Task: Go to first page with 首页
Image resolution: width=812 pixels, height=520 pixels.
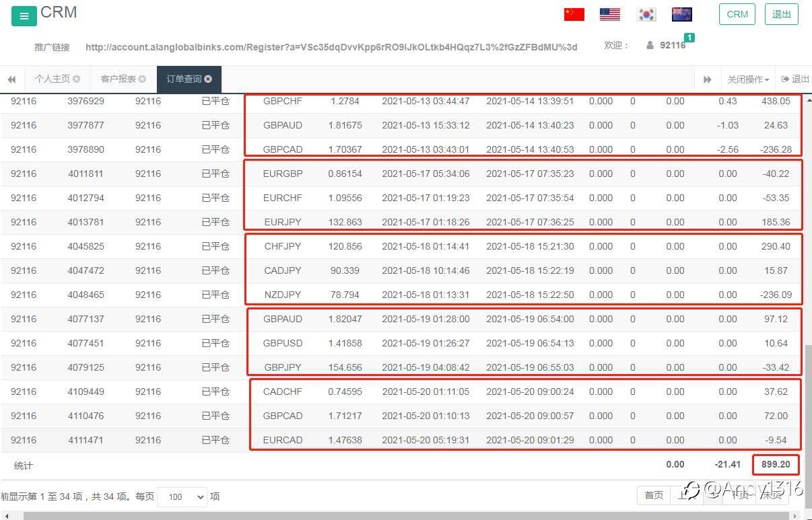Action: coord(654,495)
